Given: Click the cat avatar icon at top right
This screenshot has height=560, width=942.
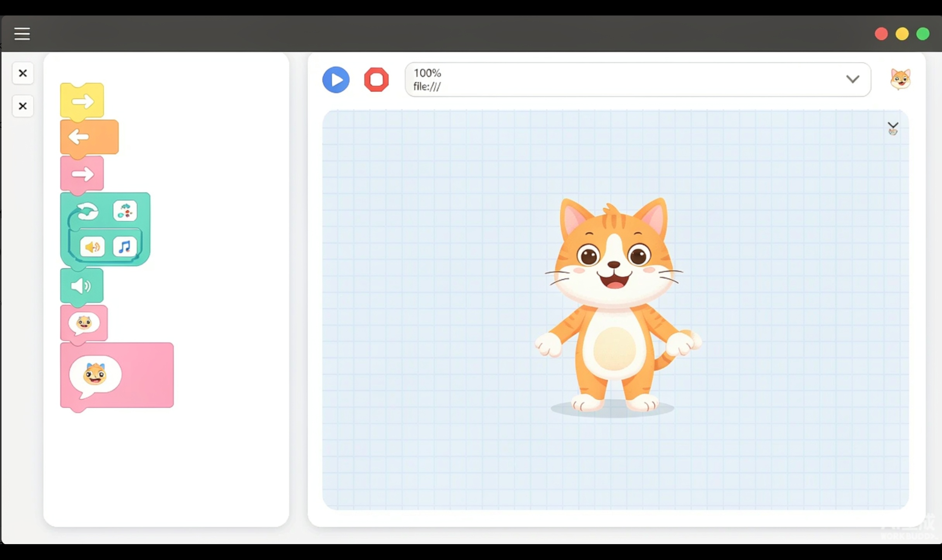Looking at the screenshot, I should [900, 79].
